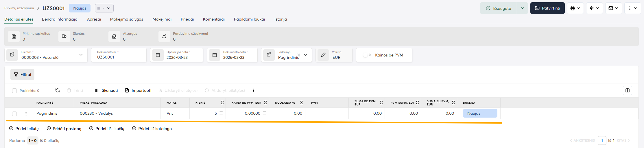The image size is (644, 148).
Task: Expand the Klientas Vasarelė dropdown
Action: (81, 55)
